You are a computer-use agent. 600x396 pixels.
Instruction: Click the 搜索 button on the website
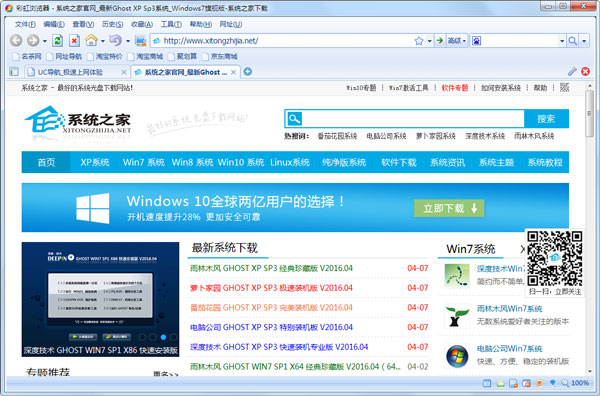[x=546, y=119]
